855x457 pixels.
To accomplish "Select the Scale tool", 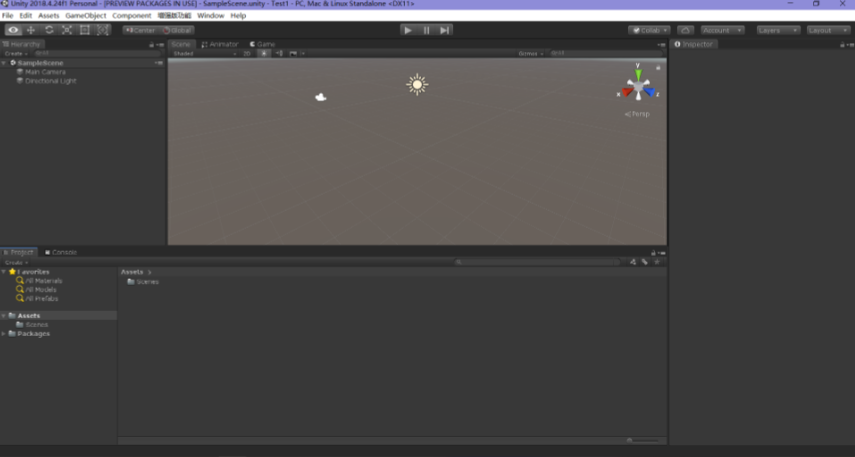I will [67, 30].
